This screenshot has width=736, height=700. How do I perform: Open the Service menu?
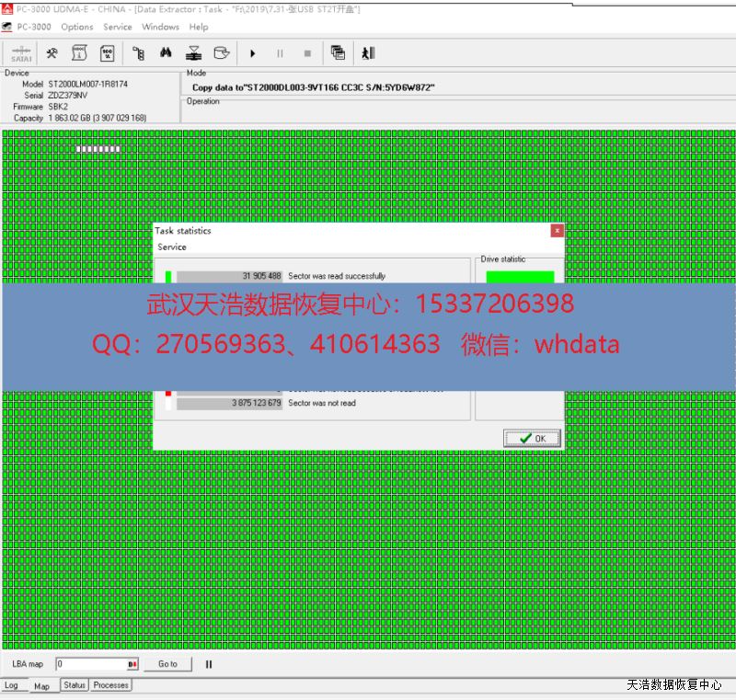coord(118,27)
